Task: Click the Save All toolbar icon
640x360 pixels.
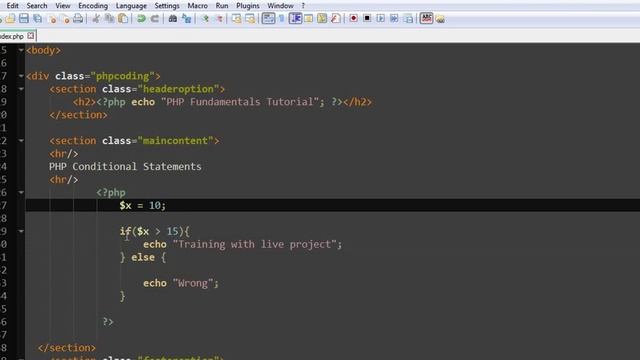Action: [38, 18]
